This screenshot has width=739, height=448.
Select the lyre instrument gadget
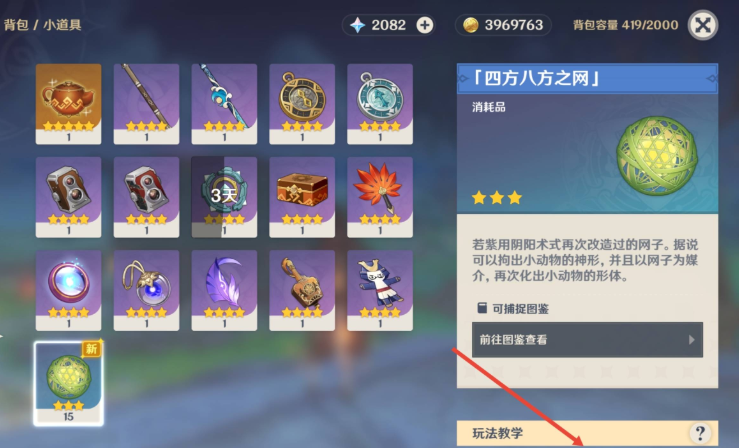(x=302, y=291)
